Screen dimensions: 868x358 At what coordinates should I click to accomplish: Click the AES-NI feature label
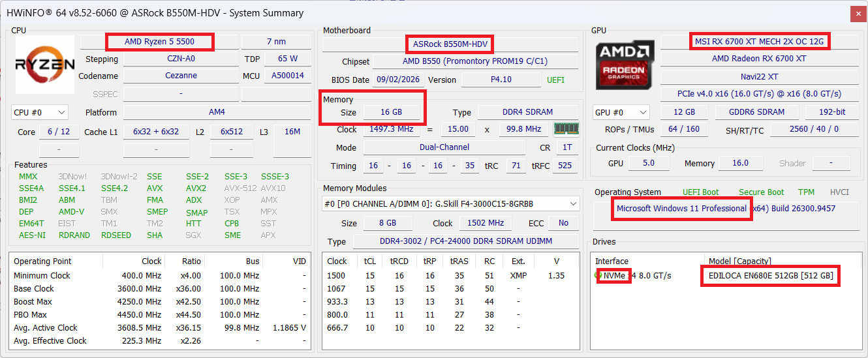click(x=32, y=235)
